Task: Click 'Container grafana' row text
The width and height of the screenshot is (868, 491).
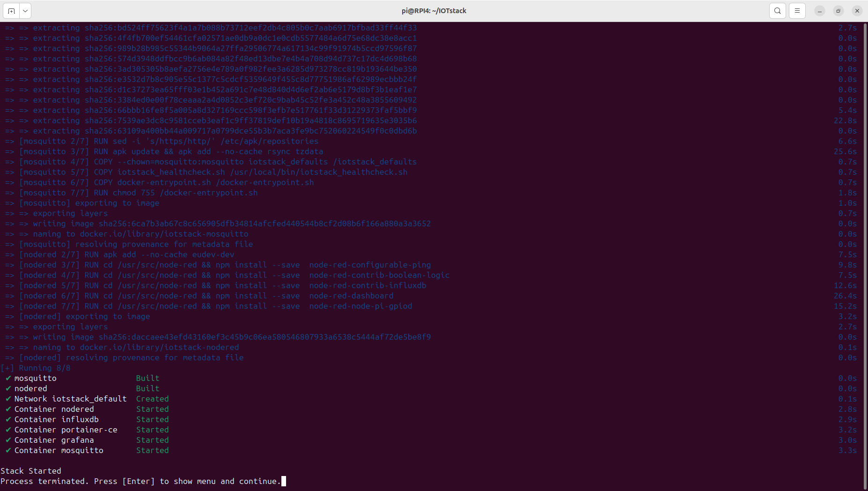Action: point(54,440)
